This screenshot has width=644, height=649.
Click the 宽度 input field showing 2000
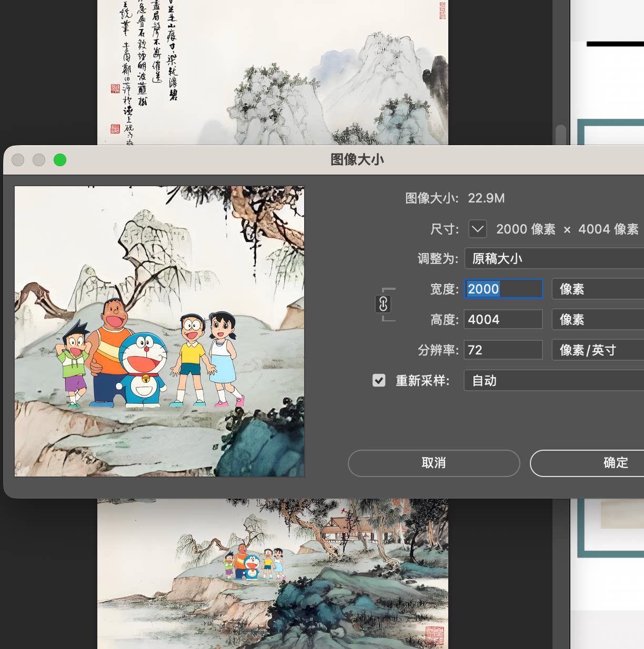503,289
